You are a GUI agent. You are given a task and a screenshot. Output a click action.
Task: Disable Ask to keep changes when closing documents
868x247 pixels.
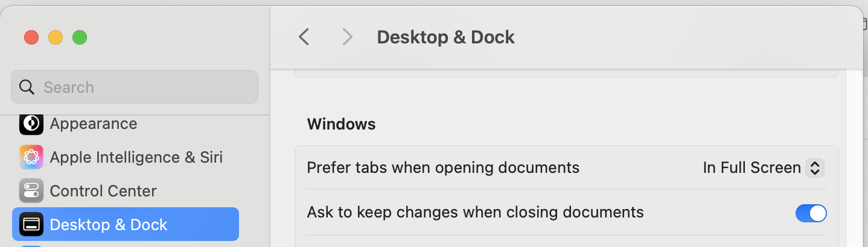[811, 213]
